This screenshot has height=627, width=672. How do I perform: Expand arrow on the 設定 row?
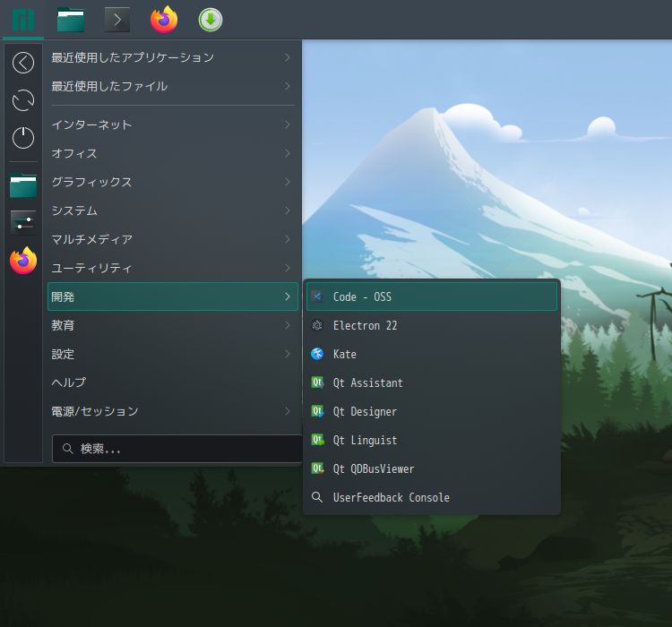coord(288,354)
